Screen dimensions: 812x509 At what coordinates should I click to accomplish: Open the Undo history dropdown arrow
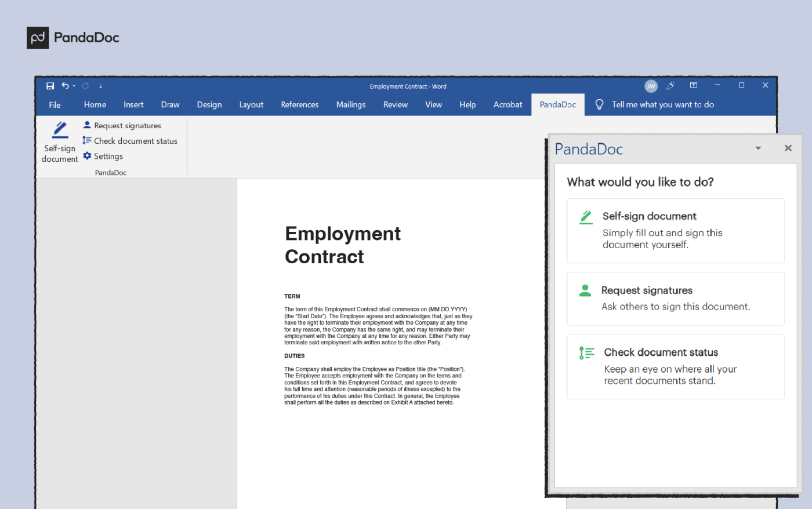pyautogui.click(x=74, y=86)
